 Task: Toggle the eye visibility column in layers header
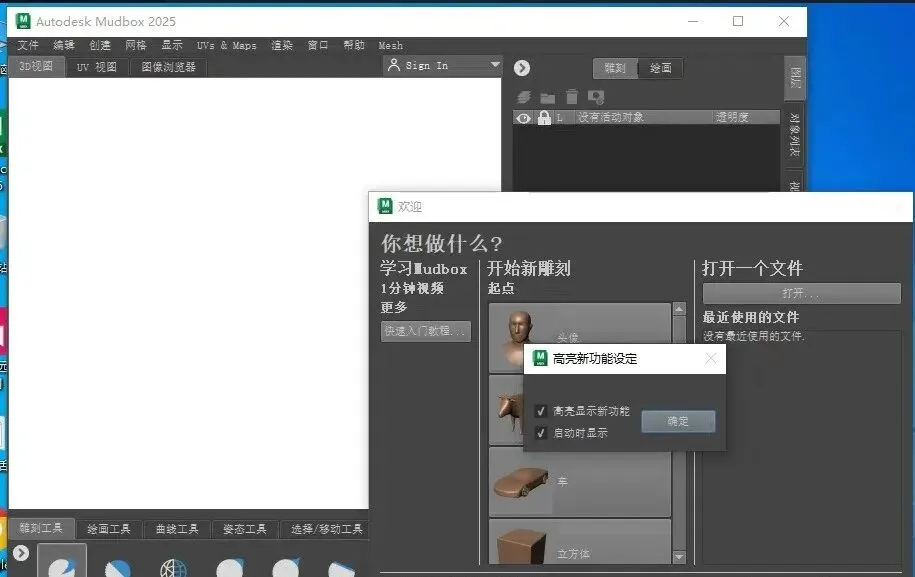coord(523,118)
